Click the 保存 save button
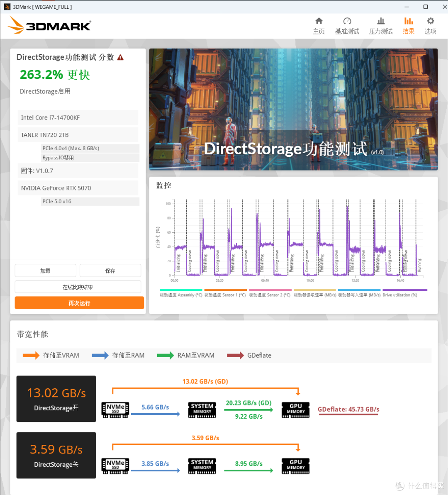This screenshot has width=448, height=495. [x=110, y=271]
